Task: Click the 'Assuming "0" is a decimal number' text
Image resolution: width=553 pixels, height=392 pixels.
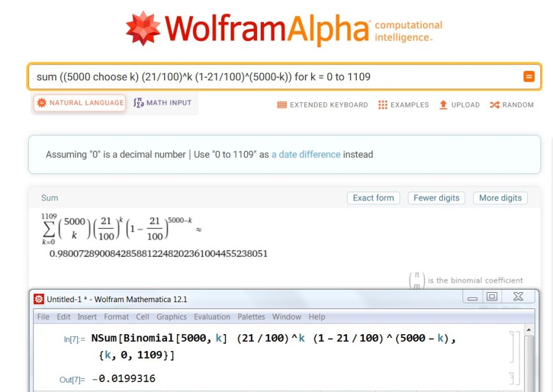Action: (116, 155)
